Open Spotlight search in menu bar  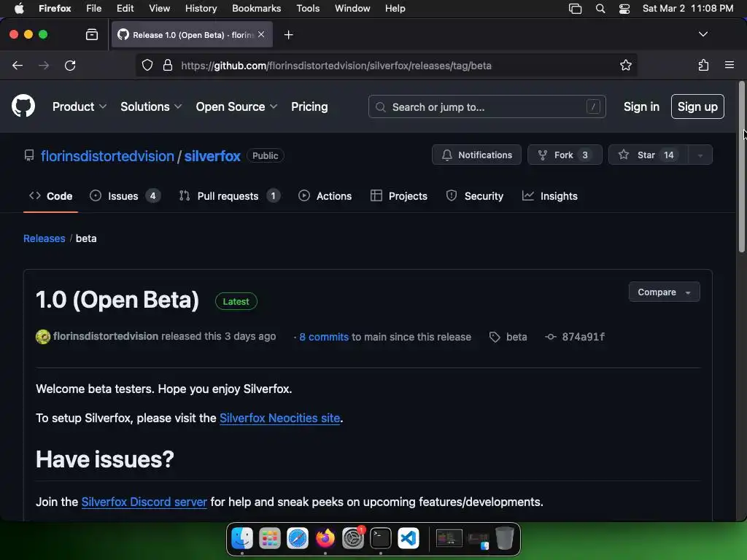600,9
